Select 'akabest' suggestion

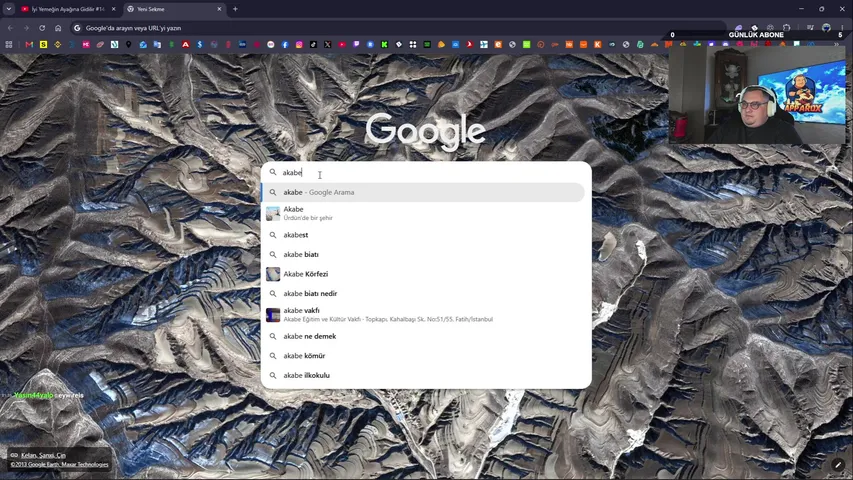423,235
